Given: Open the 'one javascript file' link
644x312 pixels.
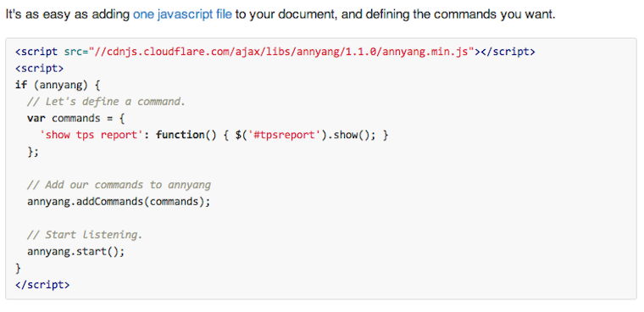Looking at the screenshot, I should [x=182, y=15].
